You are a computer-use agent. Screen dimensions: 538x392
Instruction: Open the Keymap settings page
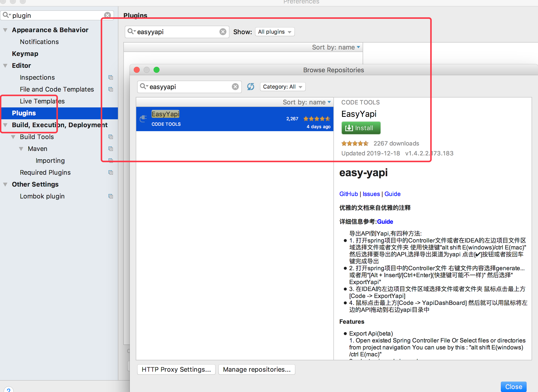(25, 54)
